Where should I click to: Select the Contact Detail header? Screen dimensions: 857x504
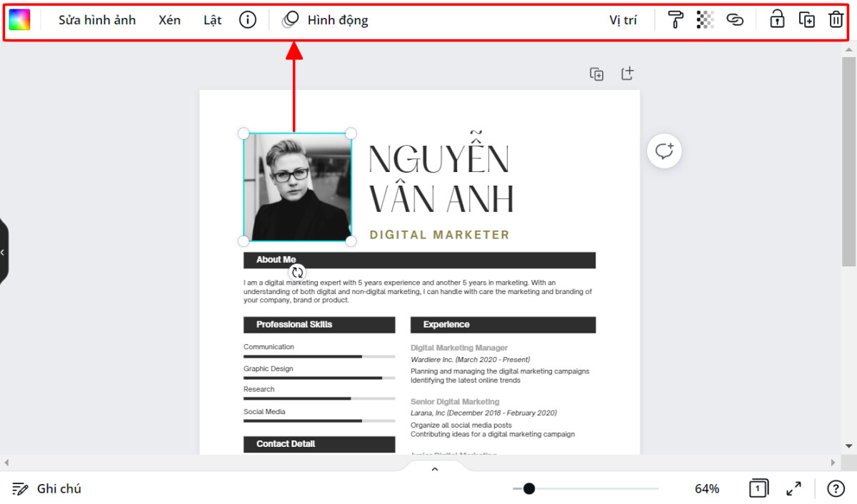pyautogui.click(x=319, y=444)
